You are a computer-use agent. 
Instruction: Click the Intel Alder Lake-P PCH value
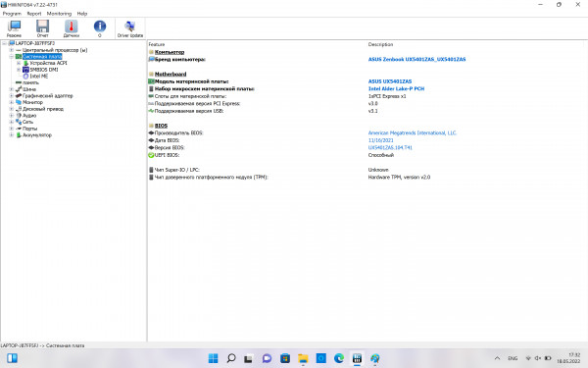point(396,88)
